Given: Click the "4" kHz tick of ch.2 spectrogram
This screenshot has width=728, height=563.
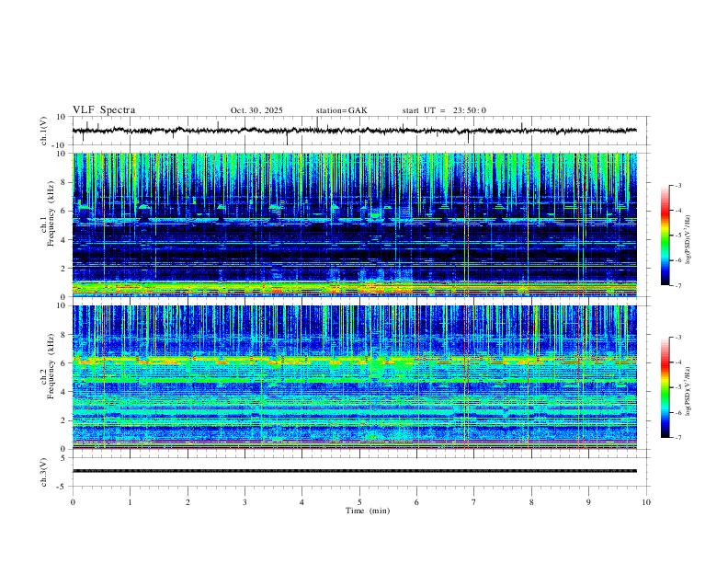Looking at the screenshot, I should pos(63,392).
